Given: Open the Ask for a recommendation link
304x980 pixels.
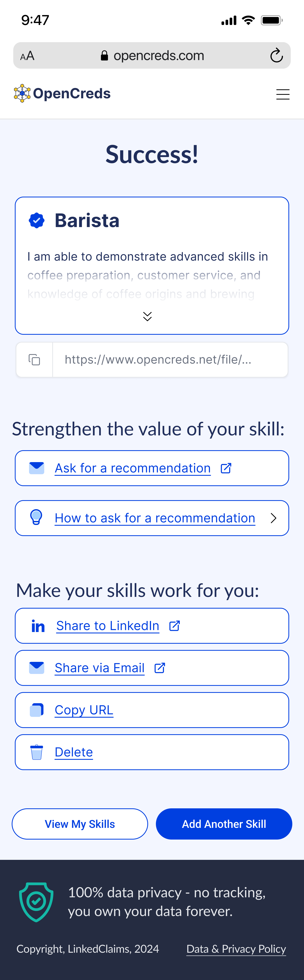Looking at the screenshot, I should tap(133, 468).
